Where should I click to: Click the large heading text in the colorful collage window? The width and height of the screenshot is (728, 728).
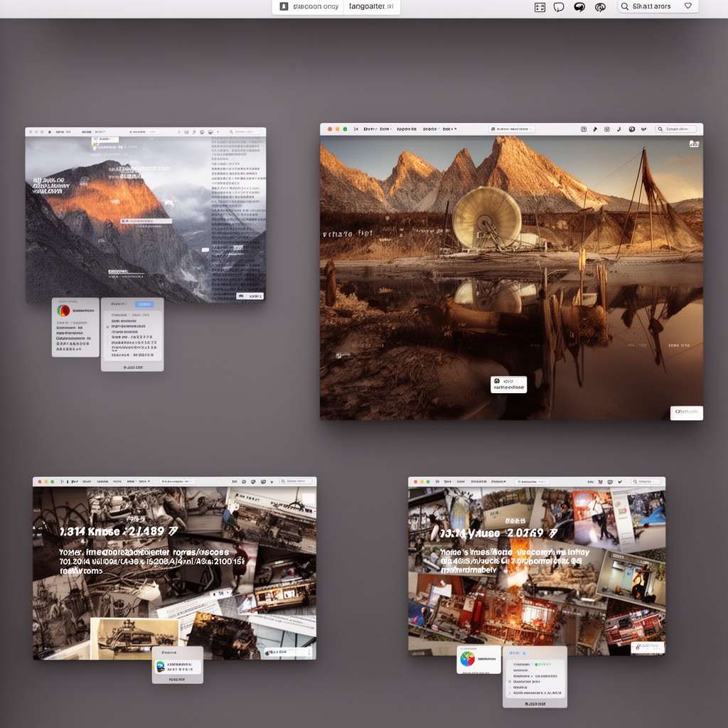tap(498, 533)
